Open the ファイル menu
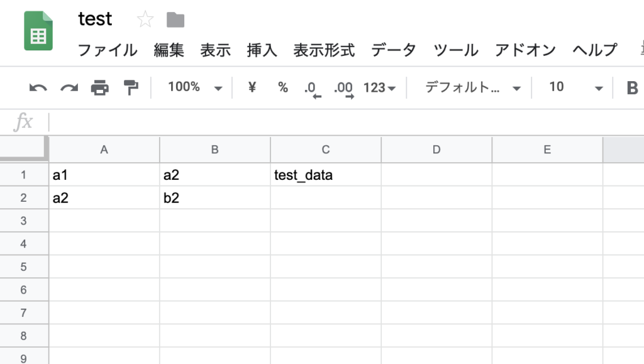This screenshot has height=364, width=644. click(x=107, y=50)
